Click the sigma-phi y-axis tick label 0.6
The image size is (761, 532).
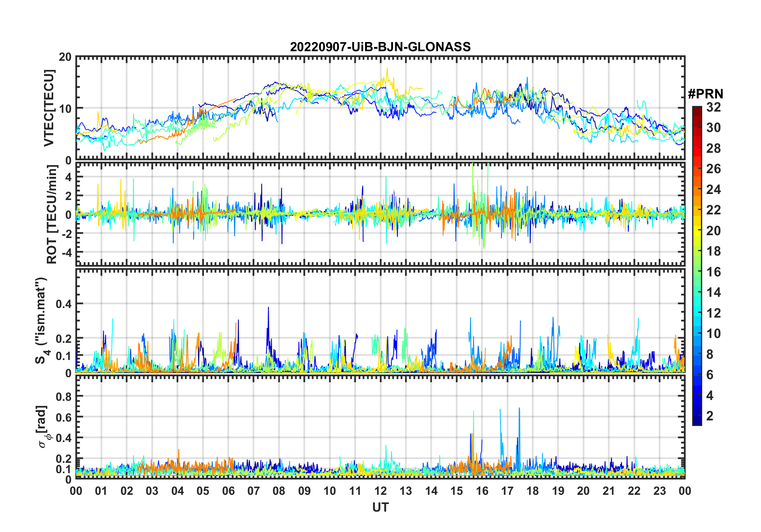tap(64, 418)
